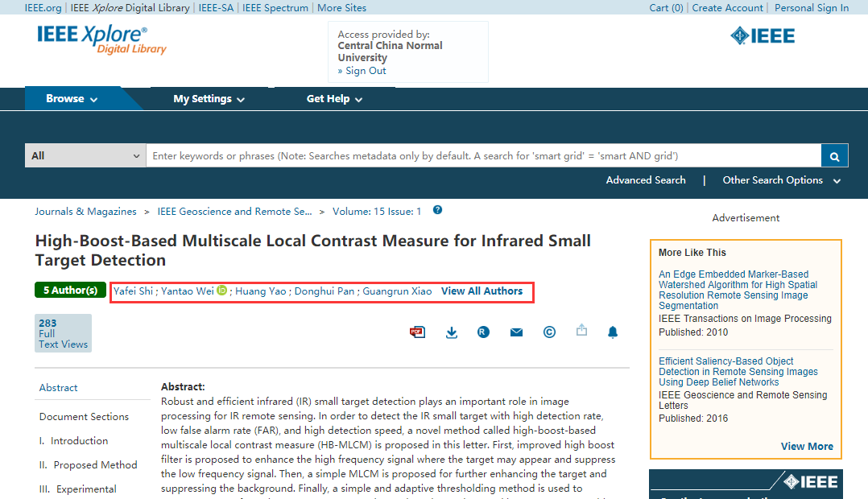This screenshot has height=499, width=868.
Task: Open the All search scope dropdown
Action: coord(85,156)
